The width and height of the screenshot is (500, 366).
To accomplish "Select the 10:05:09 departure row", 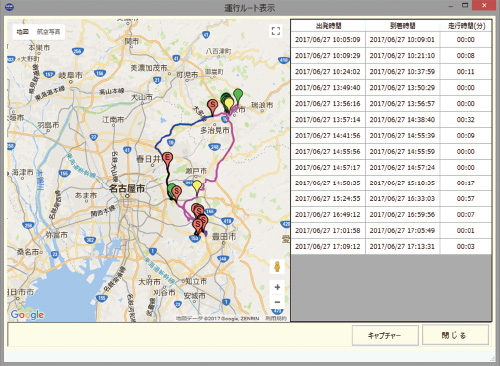I will 391,40.
